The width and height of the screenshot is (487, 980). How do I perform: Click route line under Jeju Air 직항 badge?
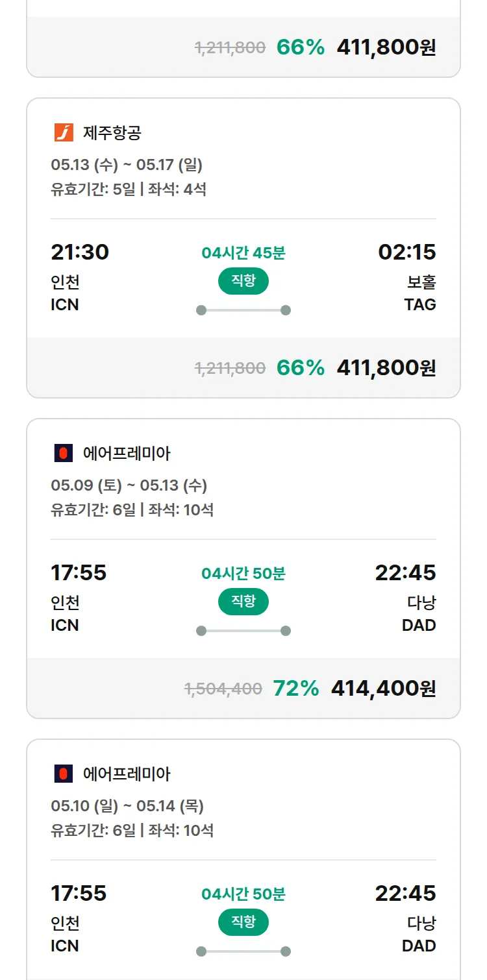point(243,310)
